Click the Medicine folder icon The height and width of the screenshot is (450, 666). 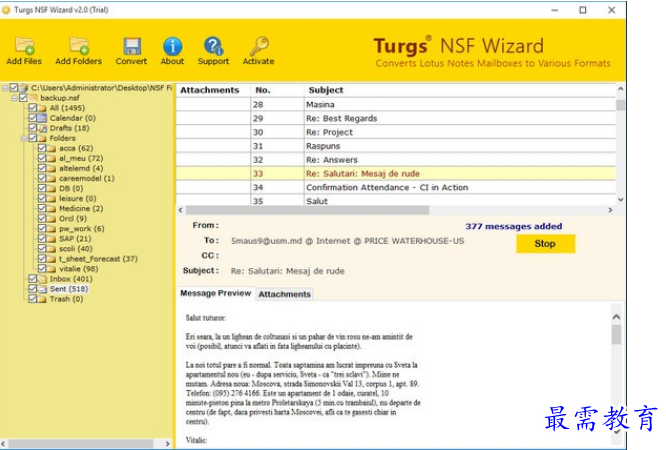[x=51, y=209]
